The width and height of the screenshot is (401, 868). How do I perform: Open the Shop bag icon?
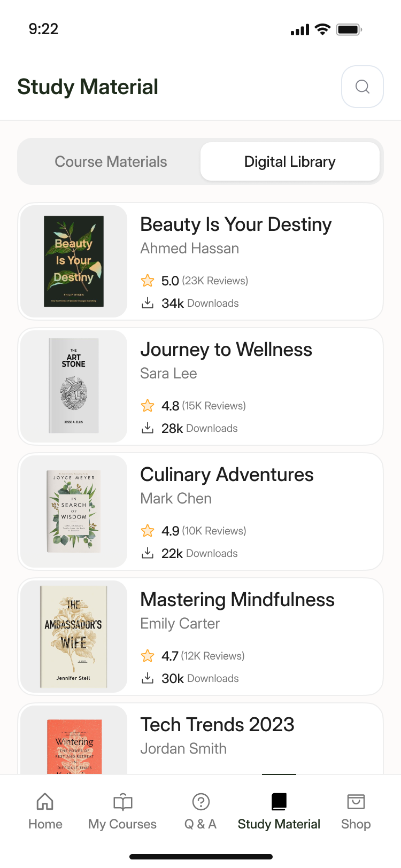coord(356,802)
